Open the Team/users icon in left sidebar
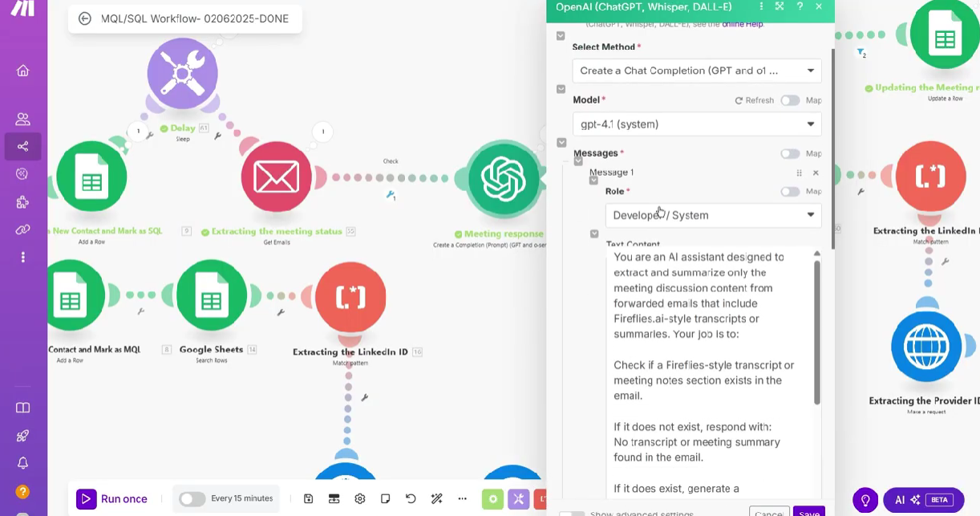 (x=22, y=119)
